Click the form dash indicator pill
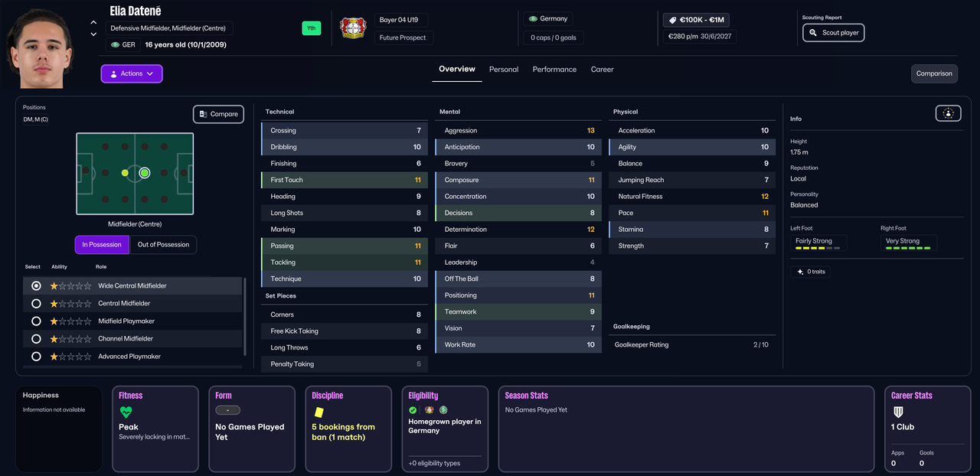This screenshot has width=980, height=476. pos(227,410)
